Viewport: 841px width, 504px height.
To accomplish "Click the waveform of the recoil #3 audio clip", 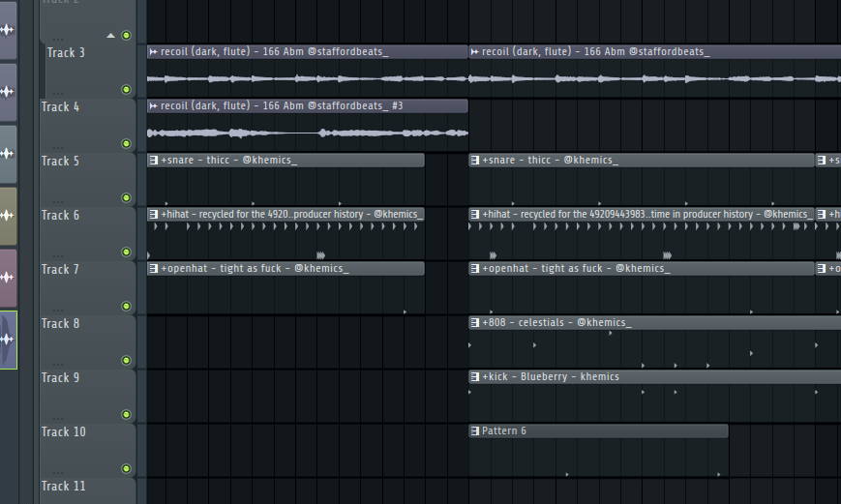I will pos(308,133).
